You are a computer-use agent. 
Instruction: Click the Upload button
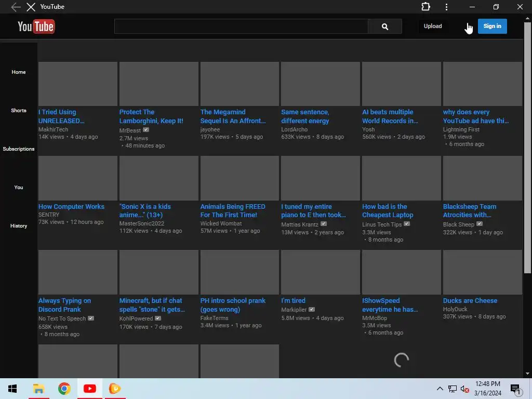point(433,26)
